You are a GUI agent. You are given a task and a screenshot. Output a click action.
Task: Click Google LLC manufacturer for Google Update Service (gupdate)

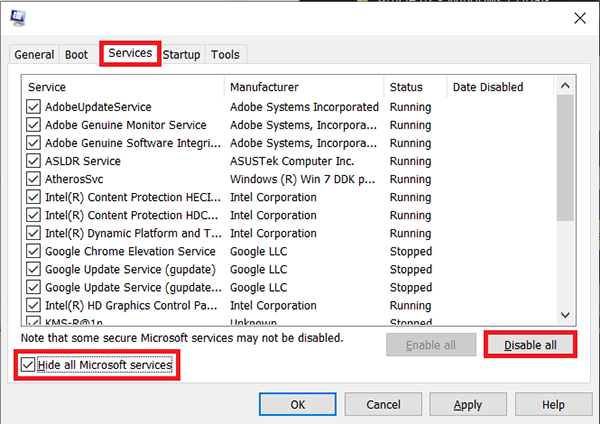(x=258, y=269)
